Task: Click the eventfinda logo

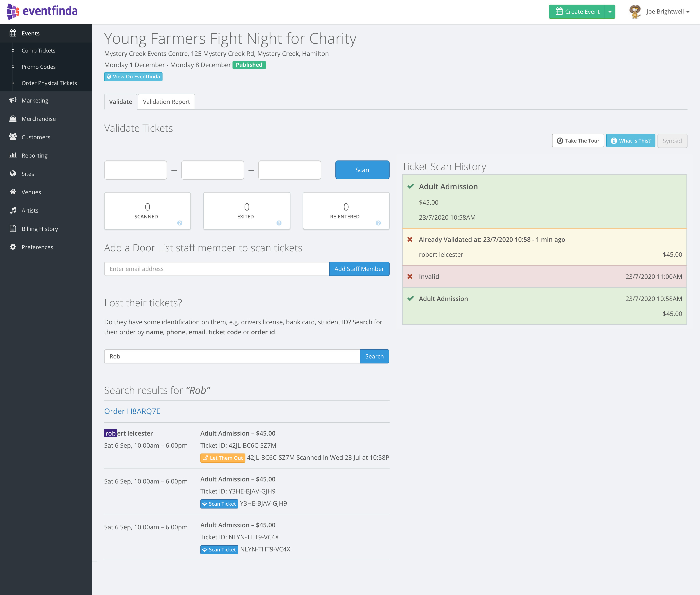Action: tap(42, 11)
